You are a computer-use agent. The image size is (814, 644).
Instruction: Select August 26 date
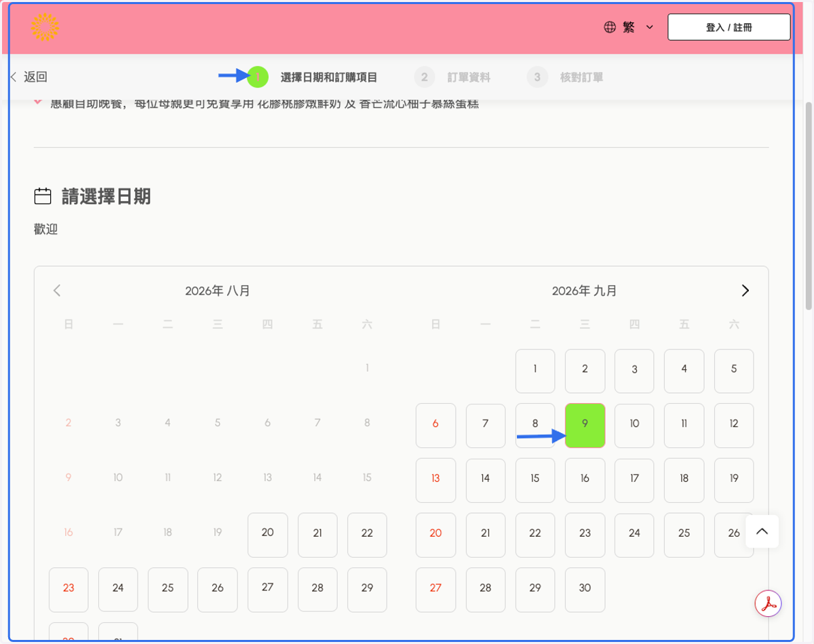tap(217, 590)
